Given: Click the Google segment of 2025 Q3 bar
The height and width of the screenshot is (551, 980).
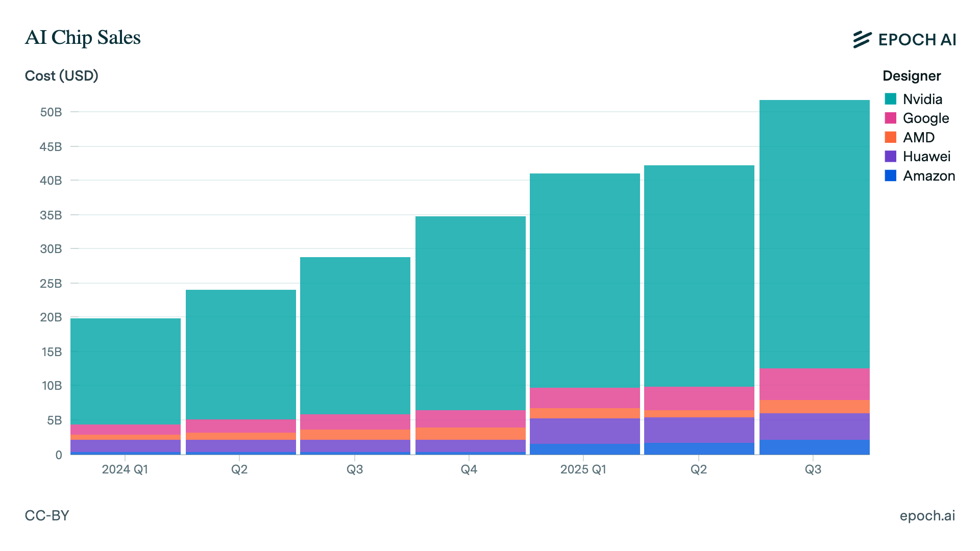Looking at the screenshot, I should click(814, 384).
